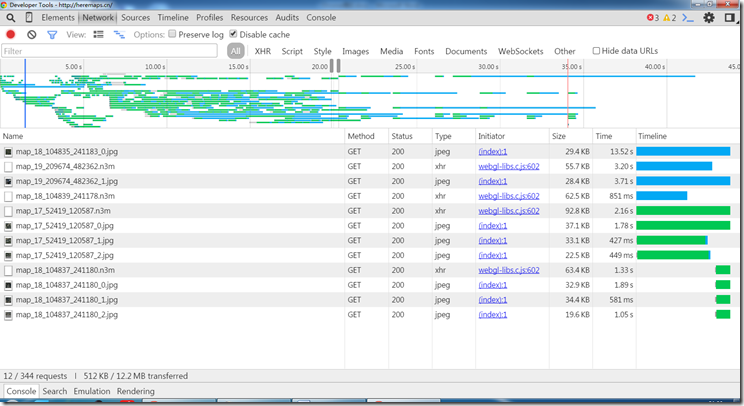Select row map_17_52419_120587_1.jpg

tap(369, 240)
